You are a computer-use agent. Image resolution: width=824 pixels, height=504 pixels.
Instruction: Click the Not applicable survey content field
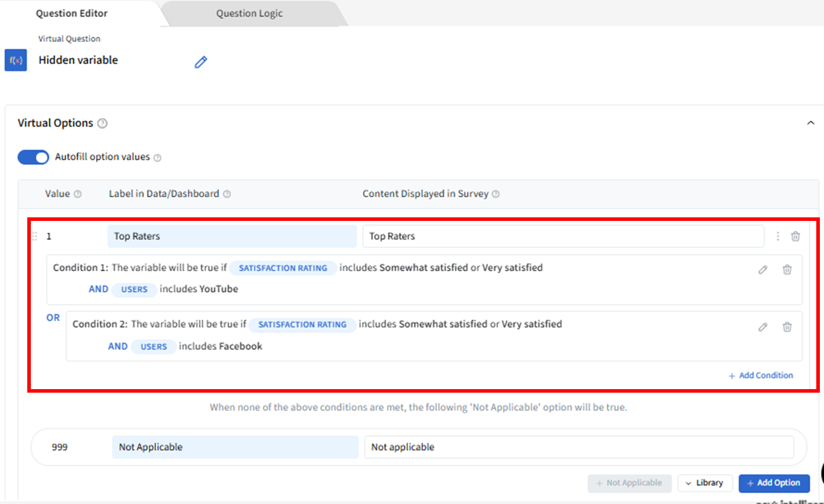pos(578,447)
